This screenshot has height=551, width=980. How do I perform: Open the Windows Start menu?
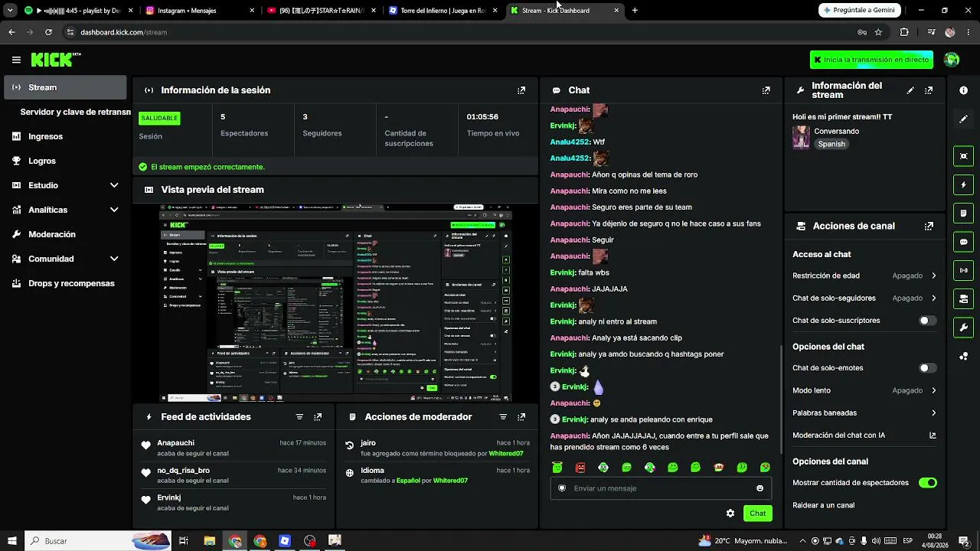(11, 541)
